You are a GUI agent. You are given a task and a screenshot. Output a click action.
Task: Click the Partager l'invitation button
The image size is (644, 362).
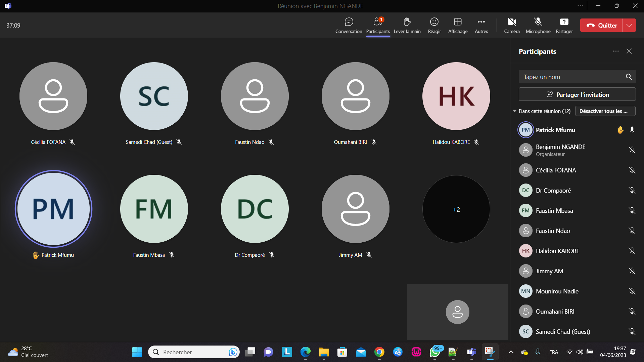(577, 94)
